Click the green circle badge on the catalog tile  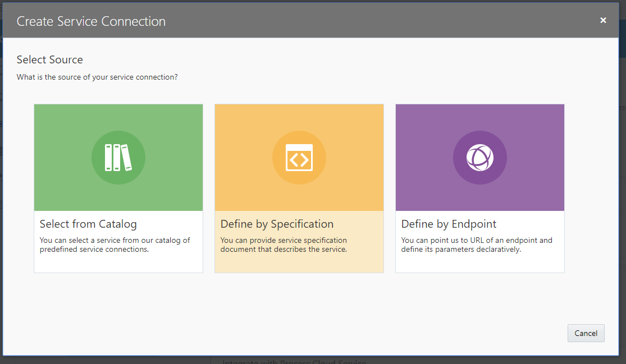pos(118,157)
